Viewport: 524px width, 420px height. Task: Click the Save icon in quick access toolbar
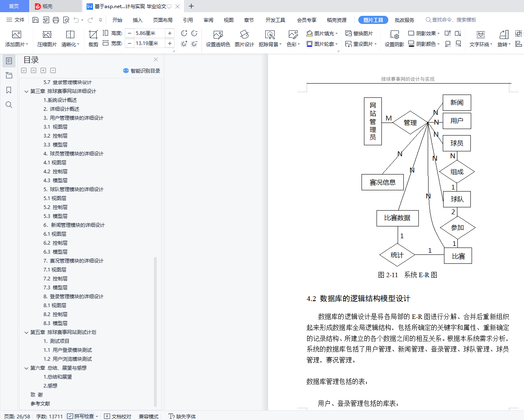pyautogui.click(x=35, y=20)
